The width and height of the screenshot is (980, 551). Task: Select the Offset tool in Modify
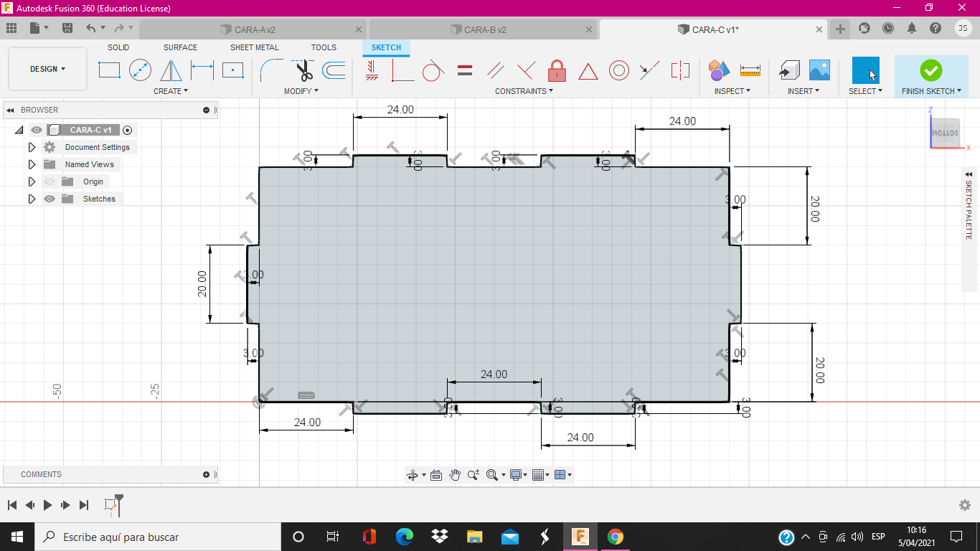[x=334, y=70]
